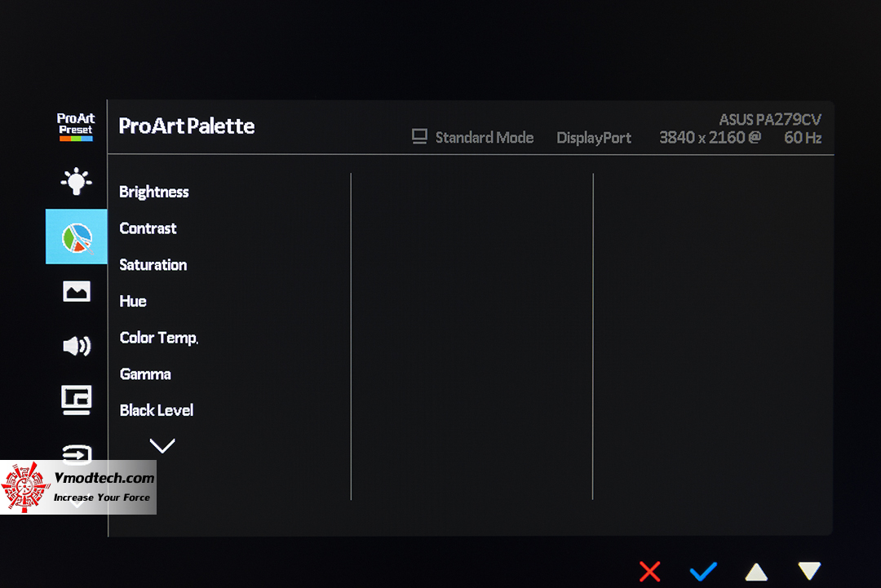
Task: Choose the Gamma menu item
Action: [145, 374]
